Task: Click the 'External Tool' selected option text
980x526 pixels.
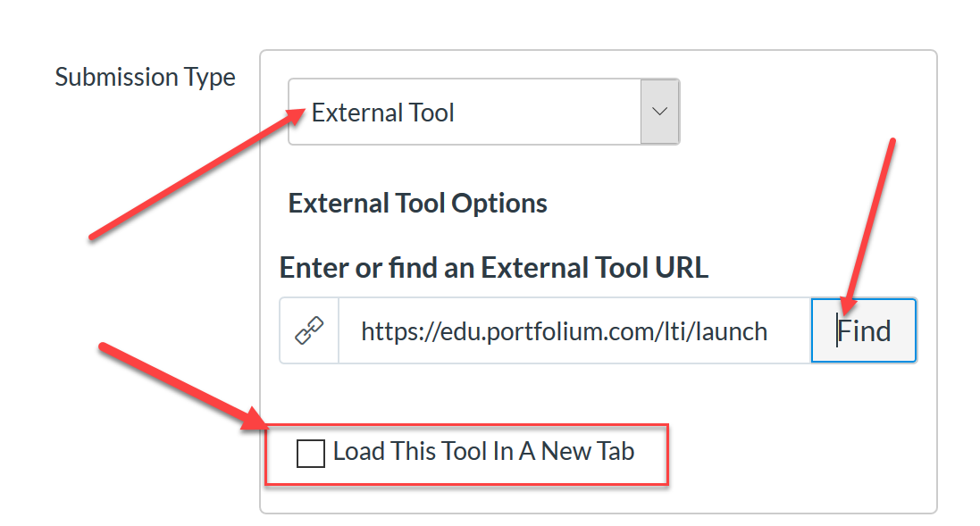Action: tap(382, 113)
